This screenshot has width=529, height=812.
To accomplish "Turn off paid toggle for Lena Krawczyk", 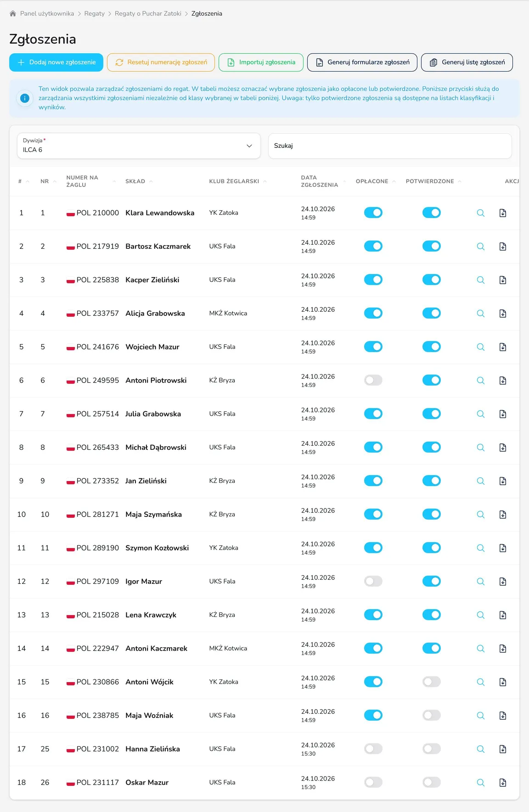I will pos(373,615).
